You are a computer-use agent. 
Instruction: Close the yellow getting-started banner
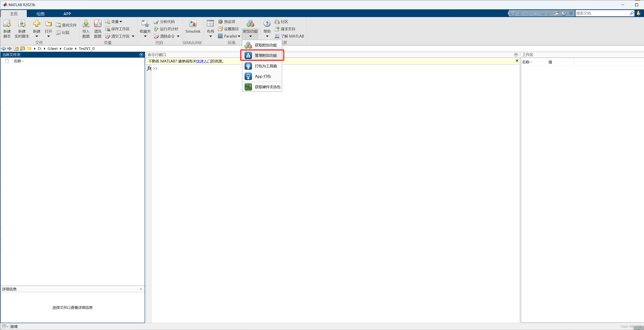[x=517, y=60]
